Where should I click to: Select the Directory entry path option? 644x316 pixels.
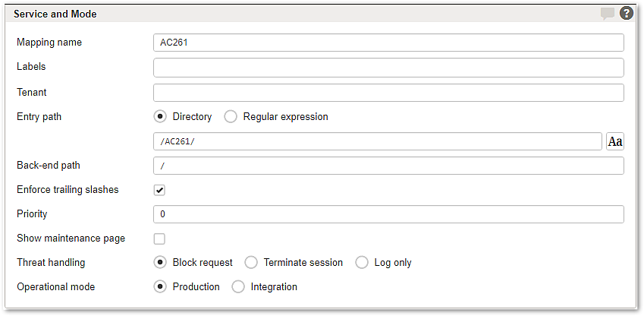pos(160,117)
